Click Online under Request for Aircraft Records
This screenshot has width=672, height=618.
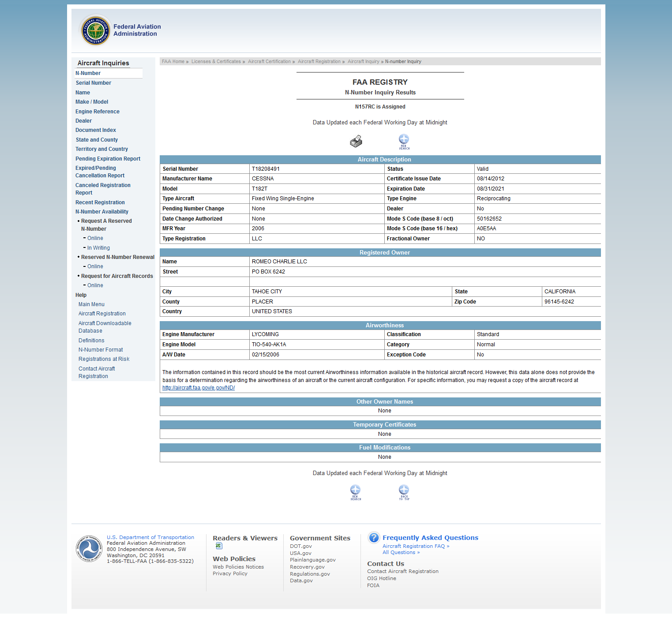click(x=95, y=285)
